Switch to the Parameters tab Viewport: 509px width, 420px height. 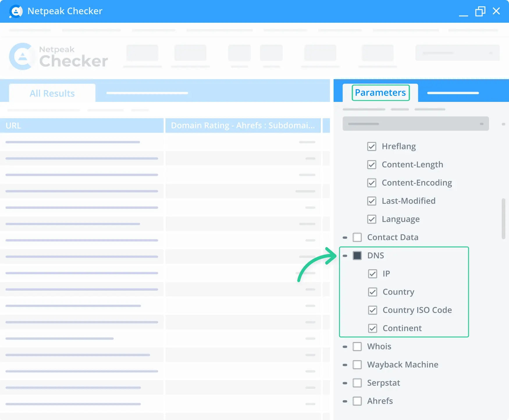pos(380,93)
